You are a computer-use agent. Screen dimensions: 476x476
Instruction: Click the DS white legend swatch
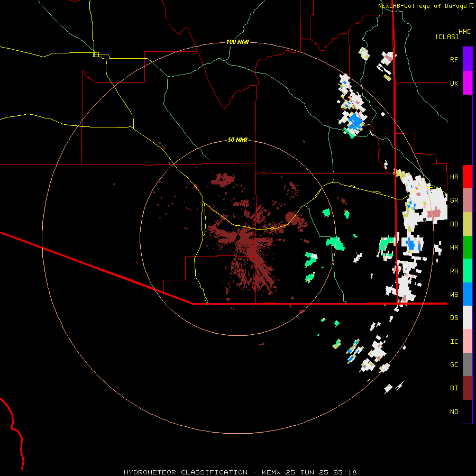[x=467, y=317]
